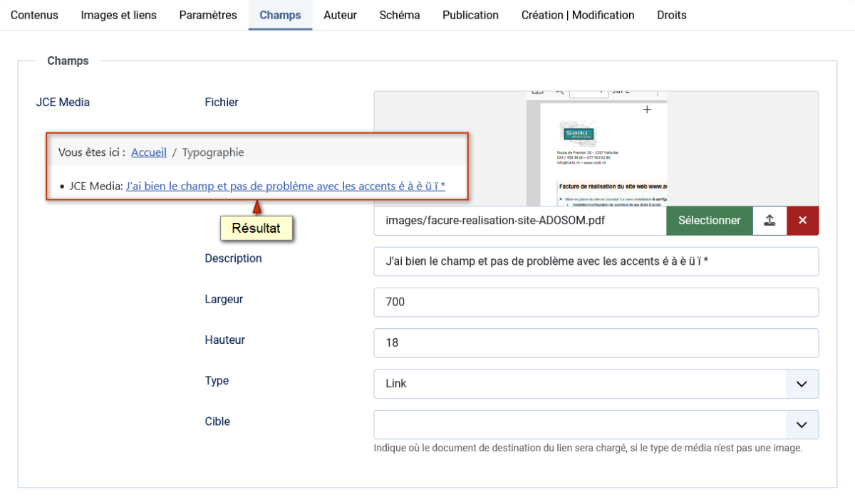Image resolution: width=855 pixels, height=504 pixels.
Task: Switch to the Publication tab
Action: coord(470,15)
